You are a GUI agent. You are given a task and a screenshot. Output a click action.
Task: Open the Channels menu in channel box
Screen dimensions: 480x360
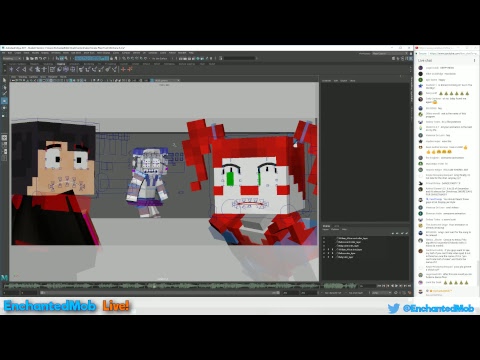coord(327,81)
